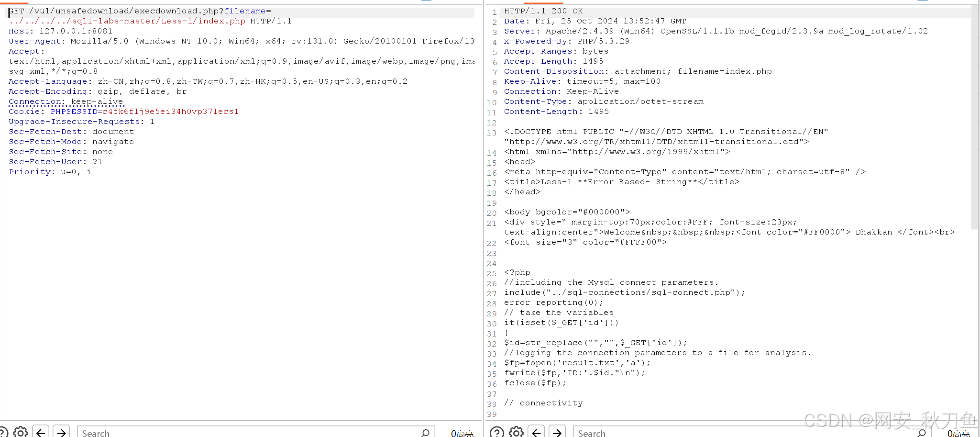Click request pane highlights count label
The image size is (980, 437).
click(462, 433)
